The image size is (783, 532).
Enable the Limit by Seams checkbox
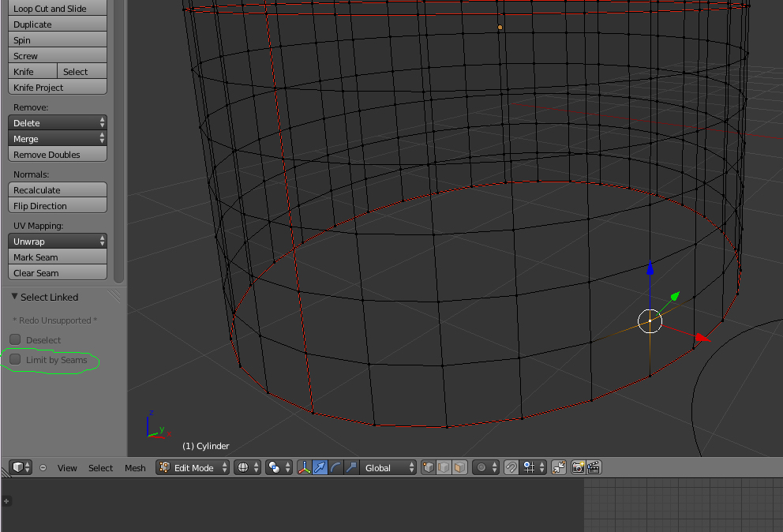(15, 360)
